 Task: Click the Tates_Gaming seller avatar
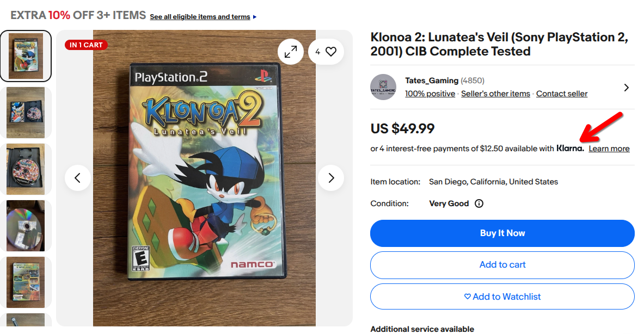[383, 87]
